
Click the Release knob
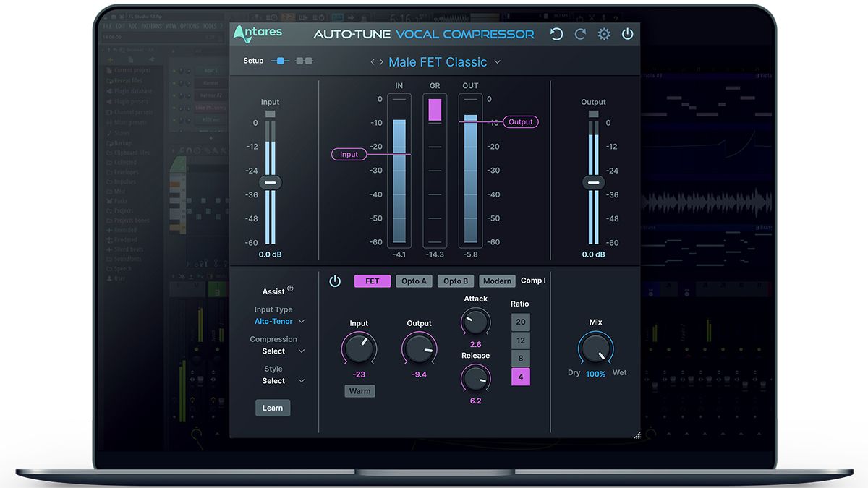(x=475, y=378)
